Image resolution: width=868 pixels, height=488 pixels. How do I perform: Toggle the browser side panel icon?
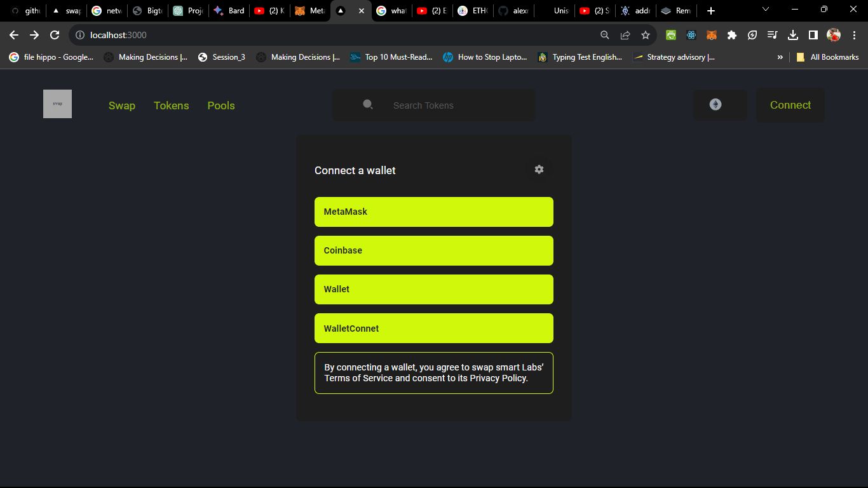[813, 35]
